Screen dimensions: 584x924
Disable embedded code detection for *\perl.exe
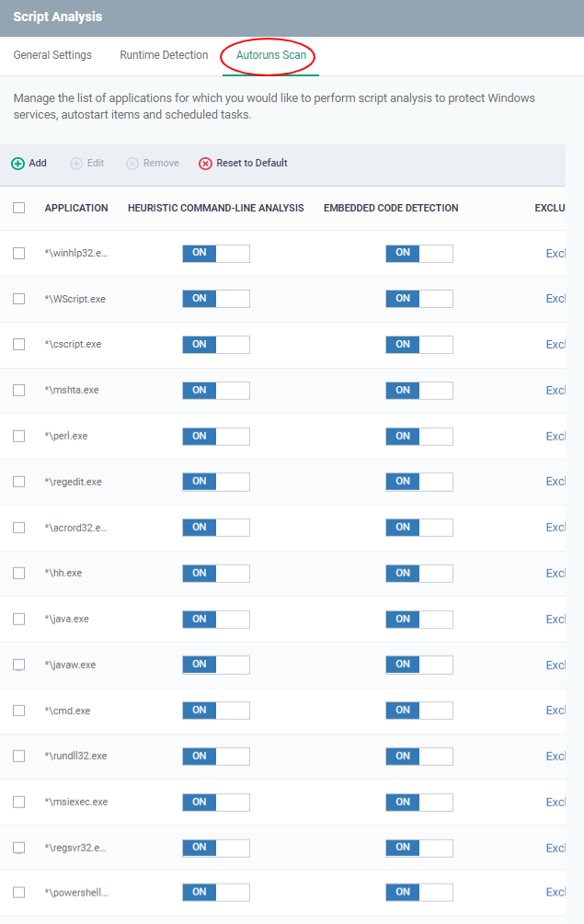coord(419,436)
